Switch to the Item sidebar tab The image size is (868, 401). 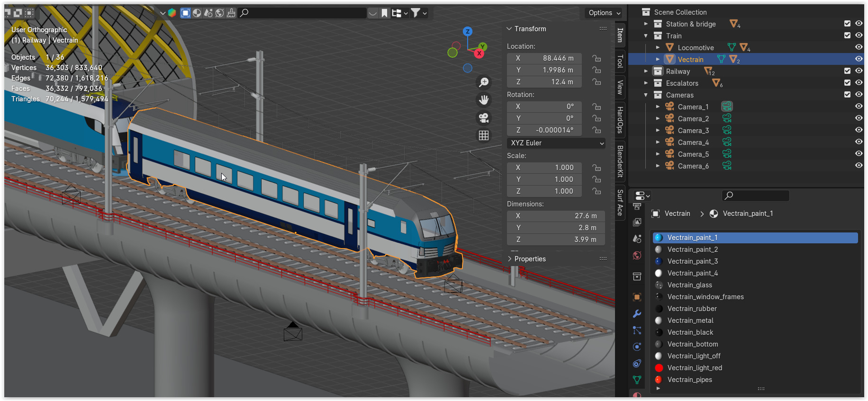click(620, 35)
